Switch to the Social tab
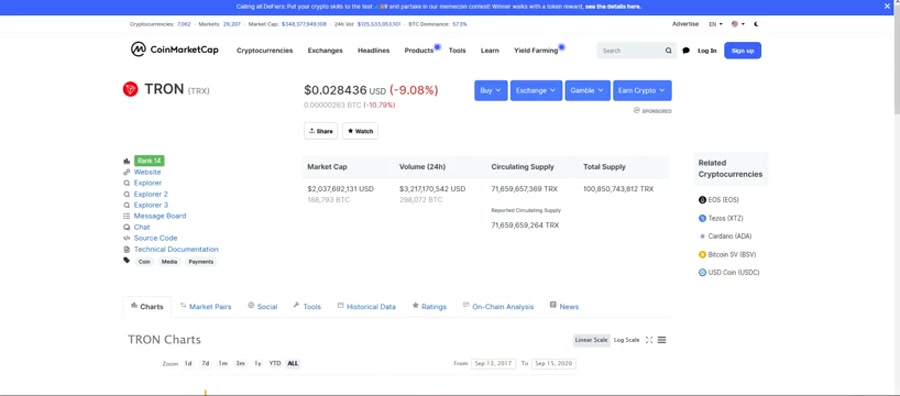 pyautogui.click(x=262, y=306)
